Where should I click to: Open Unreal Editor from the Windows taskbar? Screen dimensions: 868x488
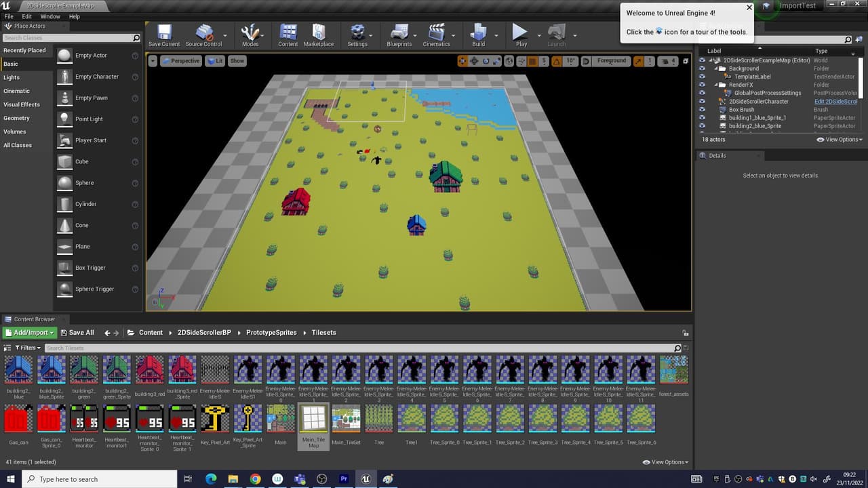point(366,479)
